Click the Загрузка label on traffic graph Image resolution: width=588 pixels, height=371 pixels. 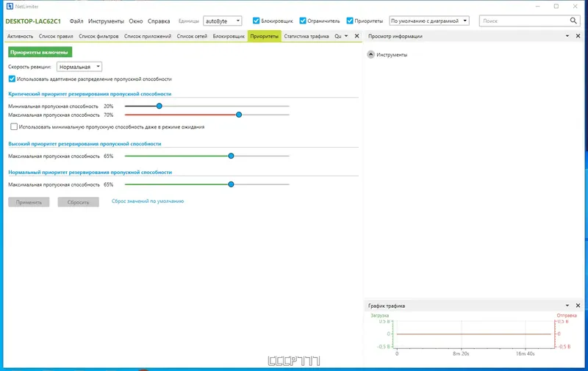(x=379, y=316)
